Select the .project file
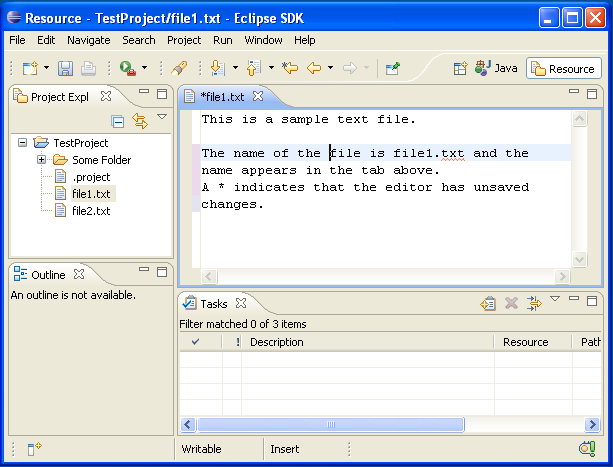 click(x=91, y=177)
